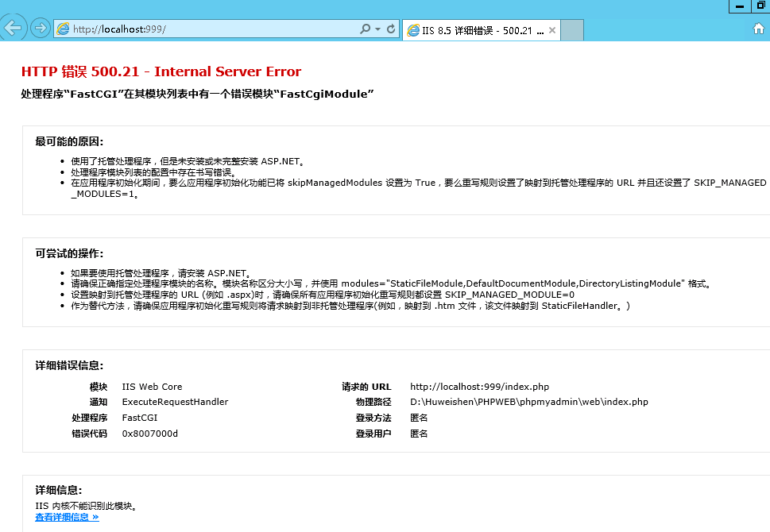Screen dimensions: 770x532
Task: Click the suggestion mentioning SKIP_MANAGED_MODULE=0
Action: point(323,295)
